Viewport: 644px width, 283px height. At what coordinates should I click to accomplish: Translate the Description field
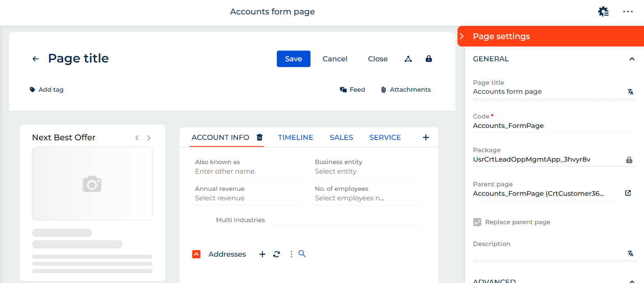click(x=630, y=253)
